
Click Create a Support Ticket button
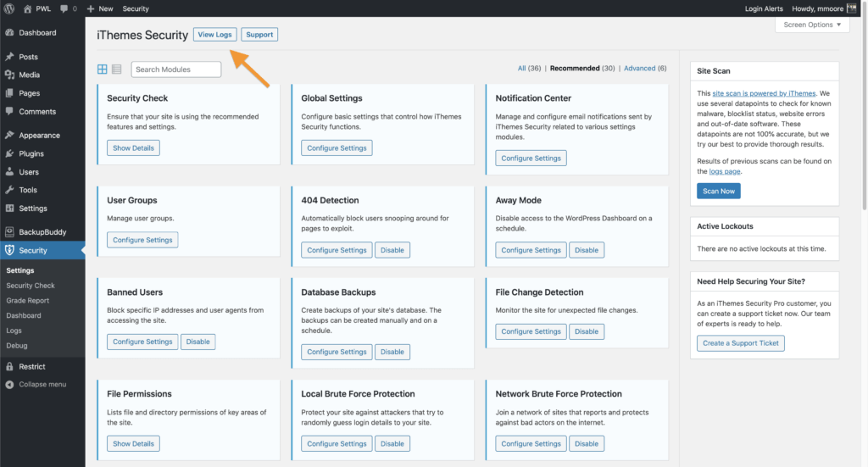tap(740, 343)
